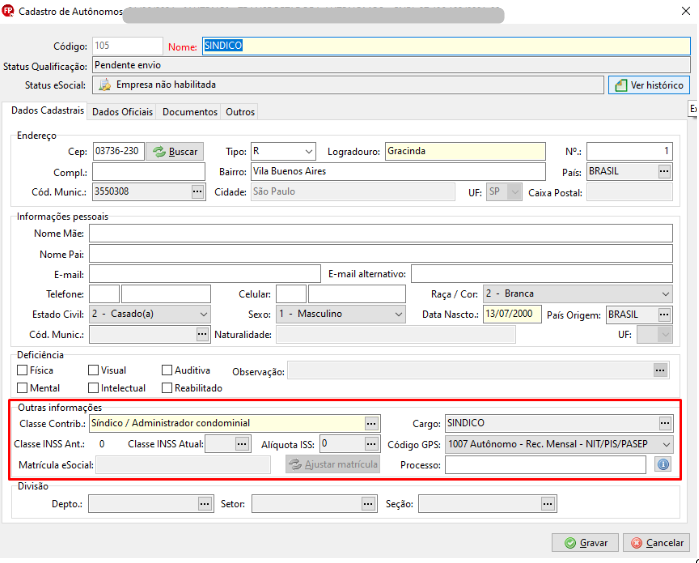Switch to the Dados Oficiais tab
This screenshot has width=699, height=563.
[122, 111]
